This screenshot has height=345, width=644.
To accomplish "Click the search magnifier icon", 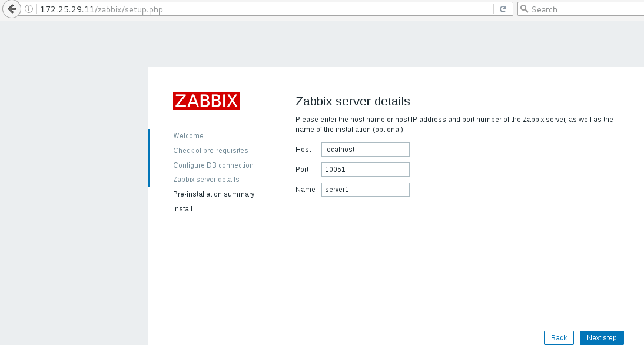I will 524,9.
